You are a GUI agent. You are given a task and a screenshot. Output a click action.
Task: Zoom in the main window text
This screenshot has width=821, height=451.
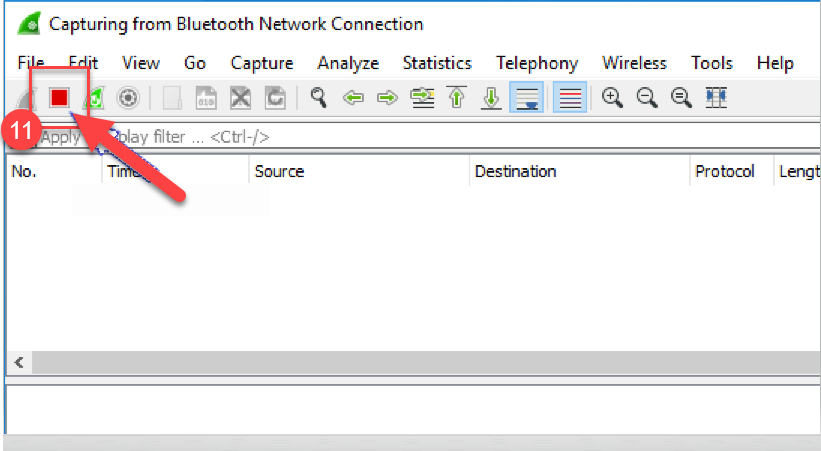(612, 98)
